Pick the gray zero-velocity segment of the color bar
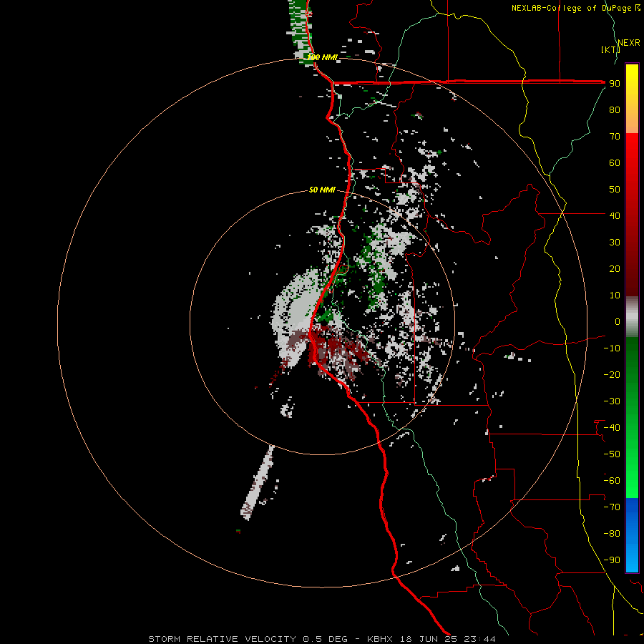Viewport: 644px width, 644px height. click(632, 317)
